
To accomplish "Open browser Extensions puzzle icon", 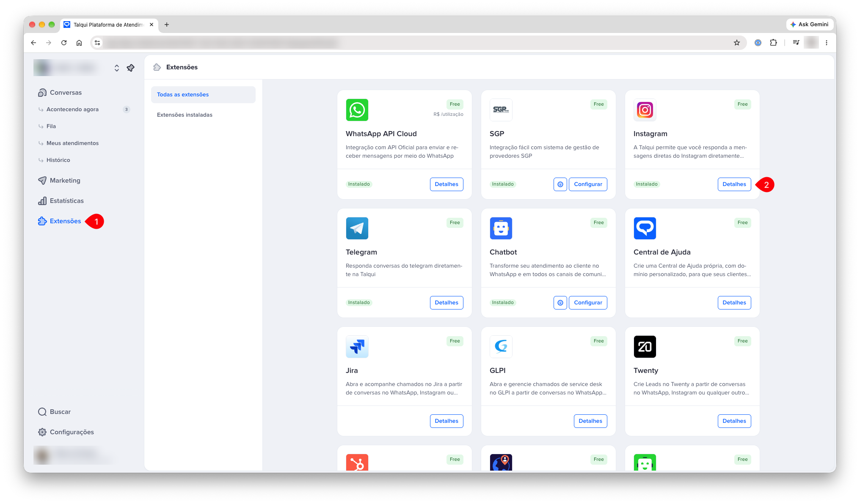I will 773,43.
